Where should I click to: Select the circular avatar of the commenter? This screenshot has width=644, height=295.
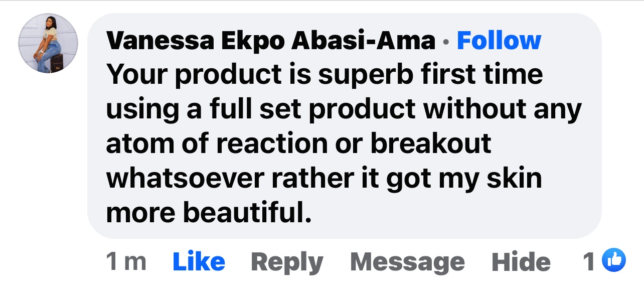point(48,44)
